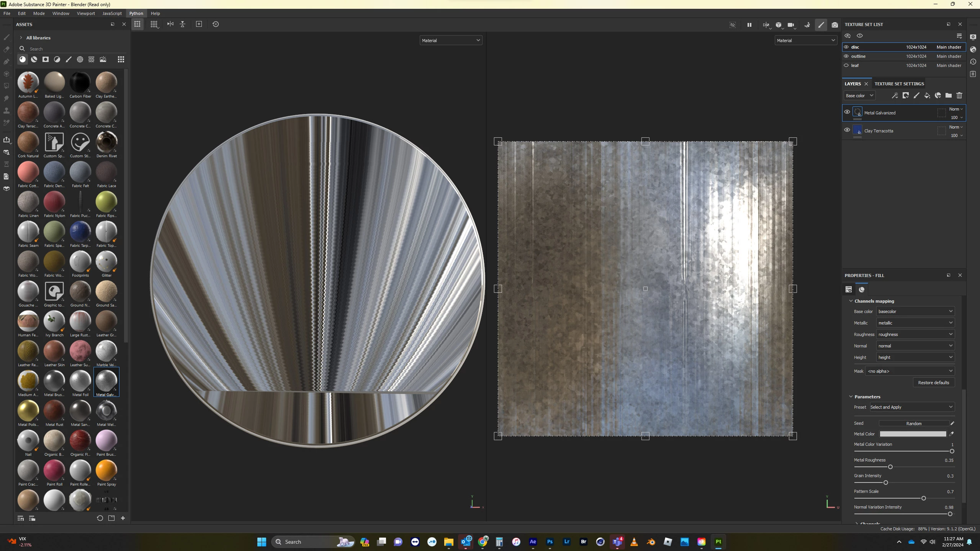The height and width of the screenshot is (551, 980).
Task: Click the Random seed button
Action: [x=914, y=424]
